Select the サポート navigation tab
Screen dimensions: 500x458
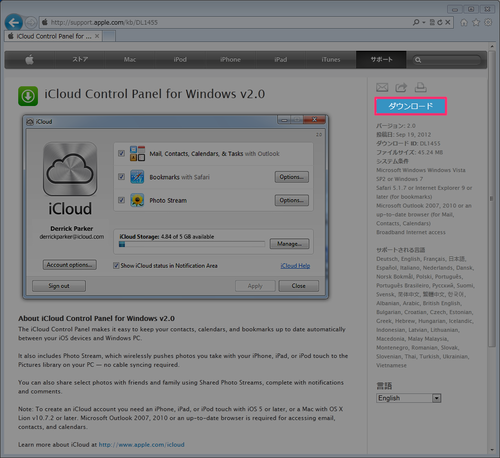[381, 60]
